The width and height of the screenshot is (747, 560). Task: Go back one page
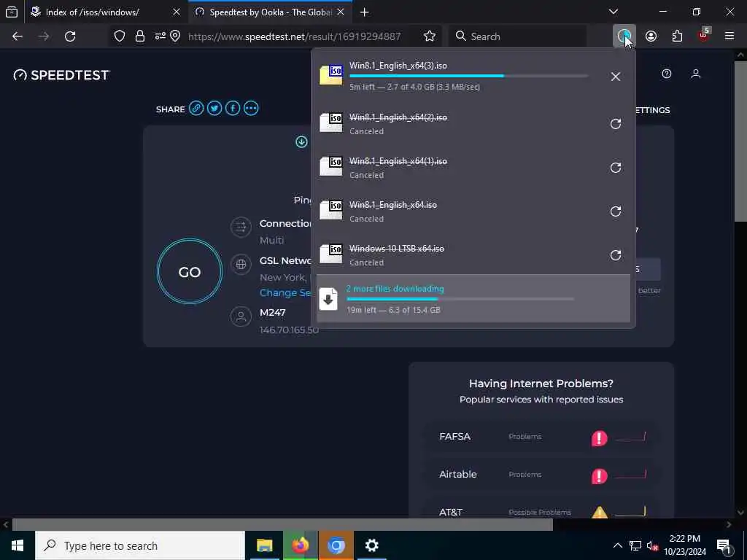point(18,36)
